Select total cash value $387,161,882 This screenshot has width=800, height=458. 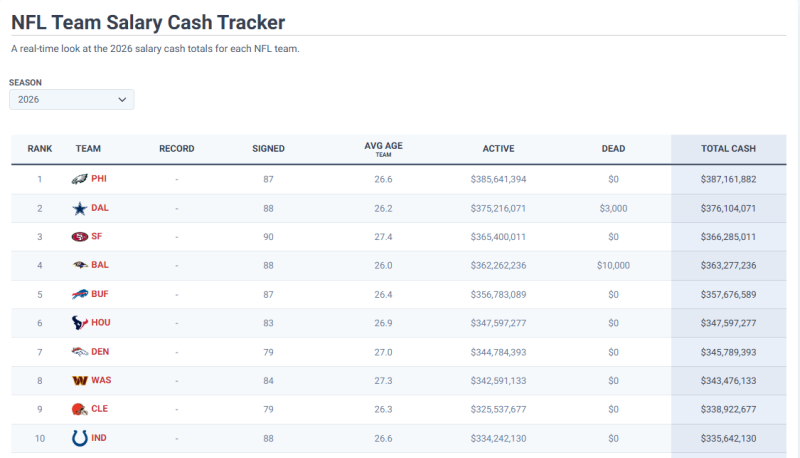[x=729, y=179]
